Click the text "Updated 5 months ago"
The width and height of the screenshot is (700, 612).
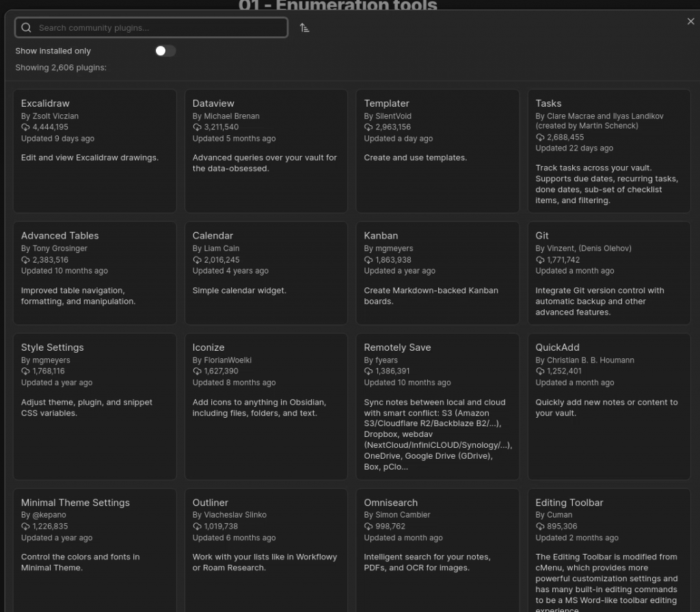[x=234, y=139]
